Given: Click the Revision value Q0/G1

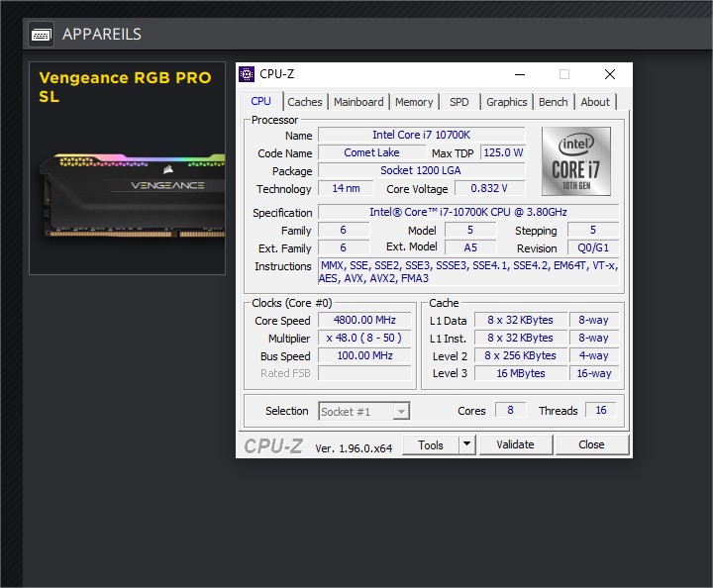Looking at the screenshot, I should [593, 247].
